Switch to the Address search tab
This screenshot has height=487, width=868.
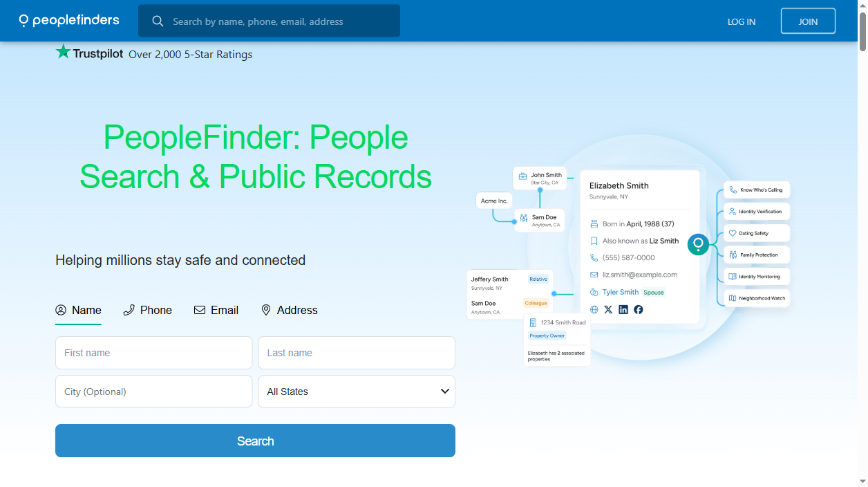[289, 310]
